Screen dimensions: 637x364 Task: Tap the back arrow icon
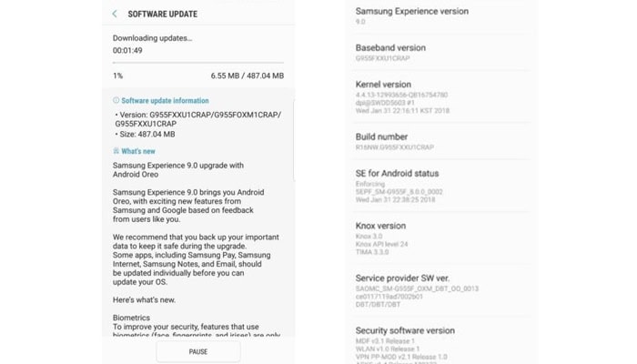[x=115, y=14]
